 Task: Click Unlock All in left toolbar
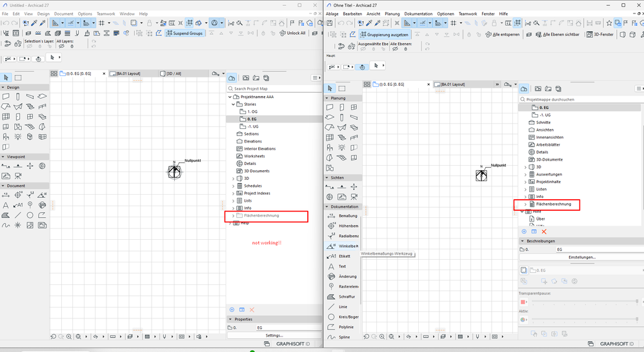[x=292, y=34]
